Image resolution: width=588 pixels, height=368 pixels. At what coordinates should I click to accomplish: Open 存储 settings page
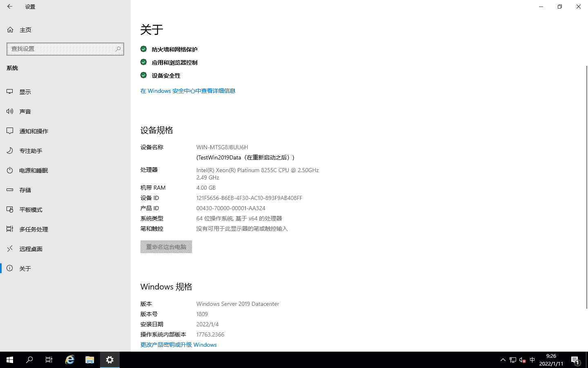click(x=65, y=190)
